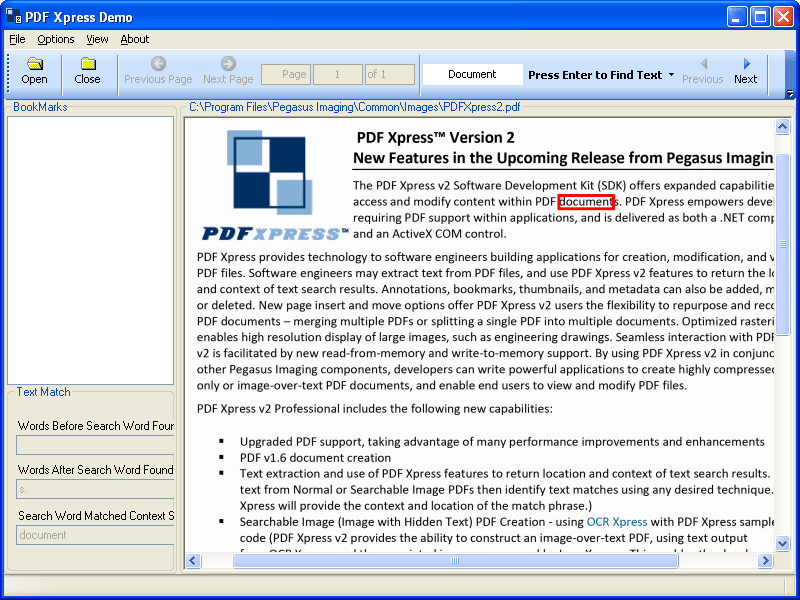
Task: Click inside the BookMarks list pane
Action: 90,251
